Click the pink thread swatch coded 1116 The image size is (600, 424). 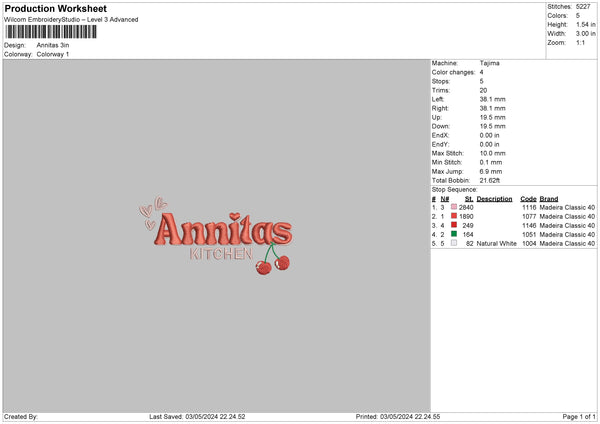point(454,207)
